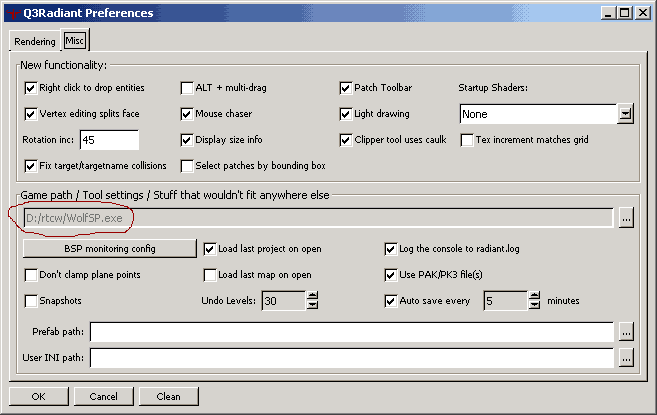
Task: Browse for User INI path
Action: (x=626, y=358)
